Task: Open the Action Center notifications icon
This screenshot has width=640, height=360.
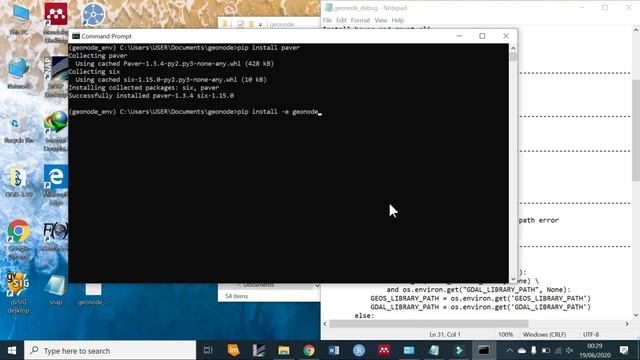Action: [624, 350]
